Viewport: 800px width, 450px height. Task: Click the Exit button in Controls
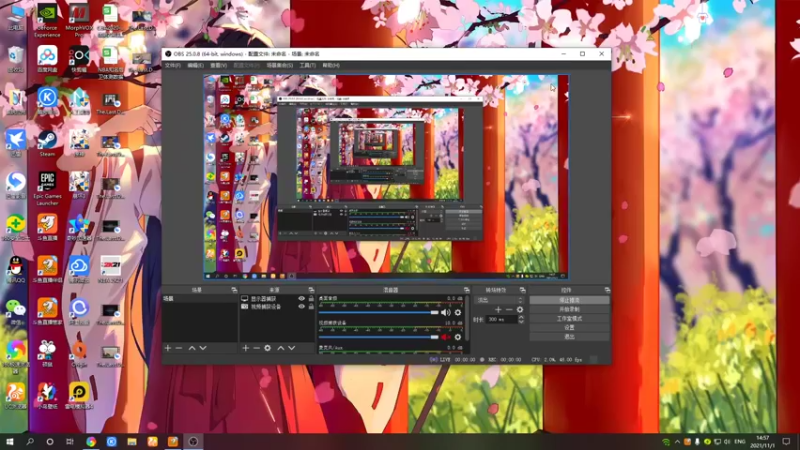pos(569,337)
